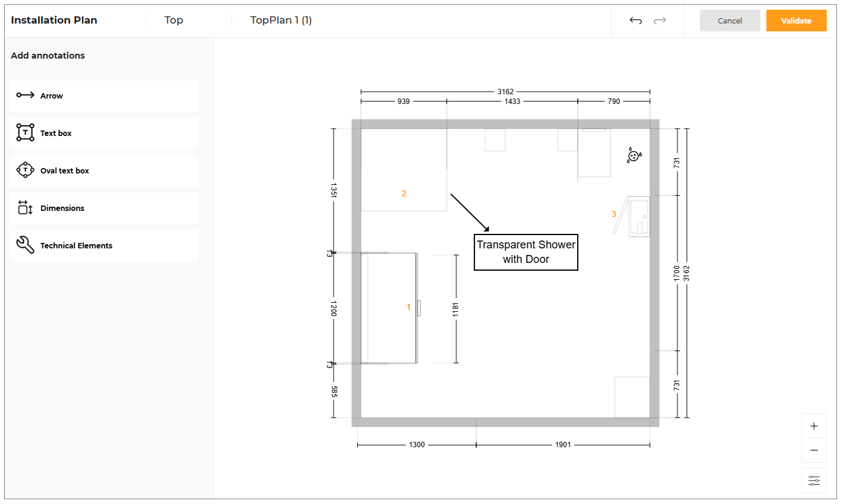Open the display settings sliders icon
The height and width of the screenshot is (504, 843).
[x=814, y=480]
